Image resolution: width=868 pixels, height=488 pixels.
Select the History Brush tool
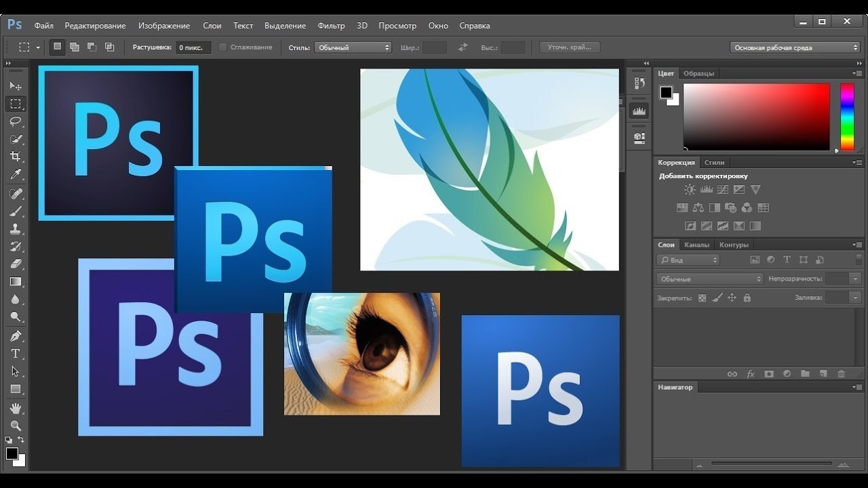pos(15,247)
